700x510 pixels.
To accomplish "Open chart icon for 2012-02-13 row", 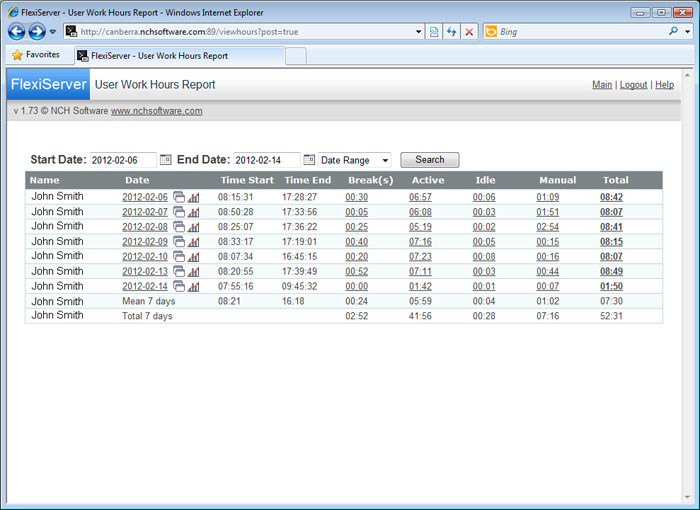I will pos(193,272).
